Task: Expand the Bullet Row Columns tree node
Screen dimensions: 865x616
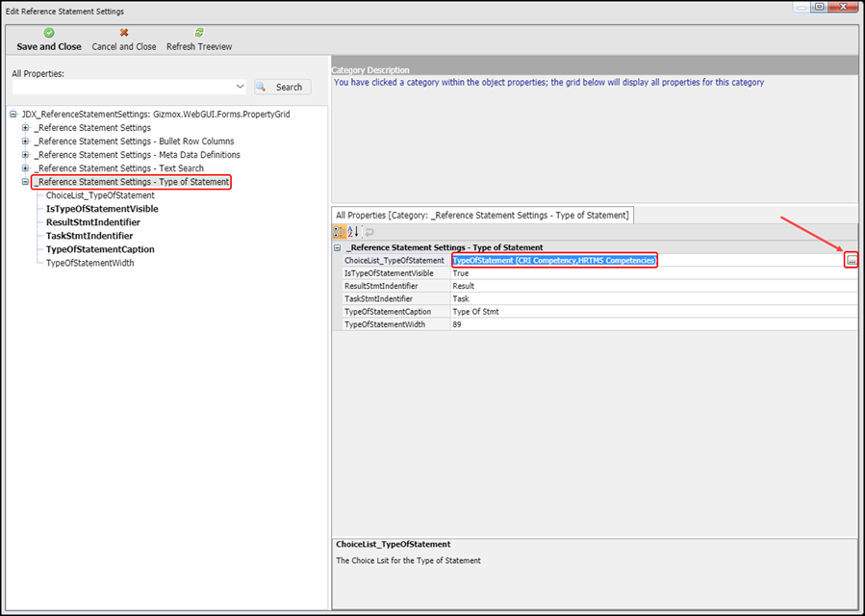Action: (26, 141)
